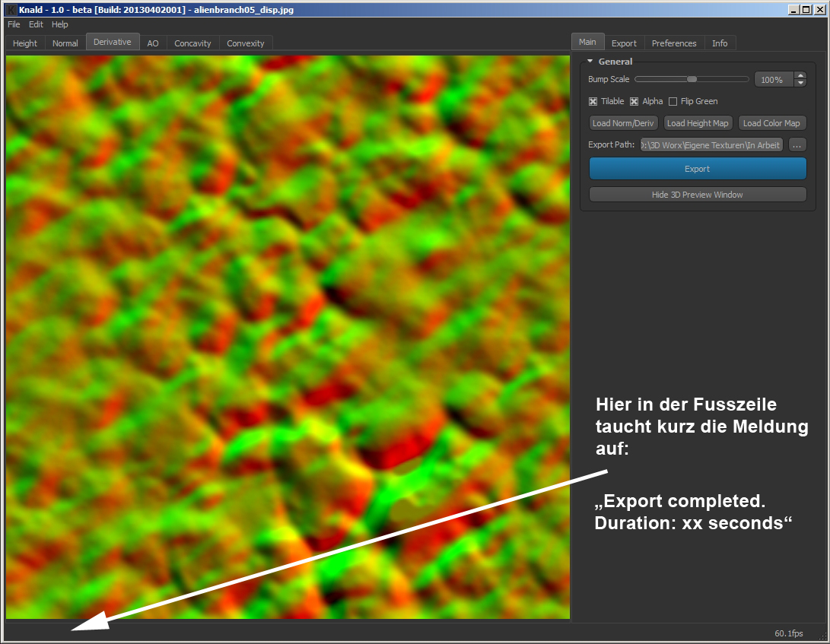This screenshot has height=644, width=830.
Task: Switch to the AO tab
Action: pyautogui.click(x=153, y=43)
